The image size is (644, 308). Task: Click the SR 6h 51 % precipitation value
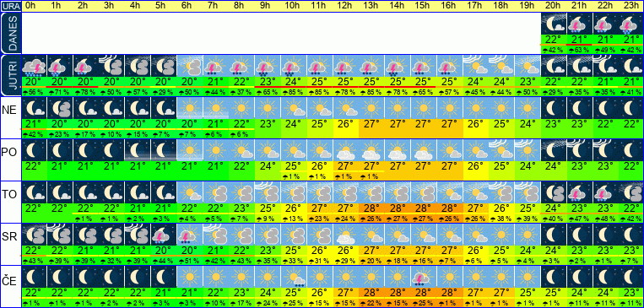click(x=189, y=261)
